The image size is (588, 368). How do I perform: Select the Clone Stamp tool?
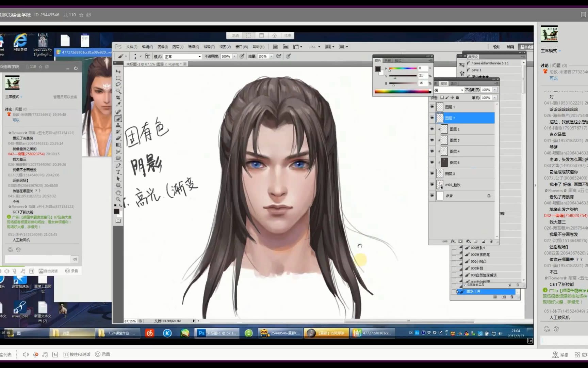click(118, 125)
